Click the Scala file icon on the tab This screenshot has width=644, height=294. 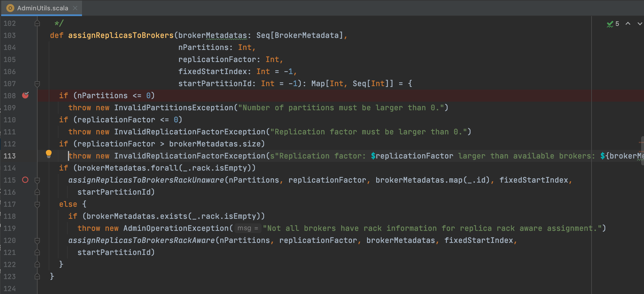click(10, 8)
